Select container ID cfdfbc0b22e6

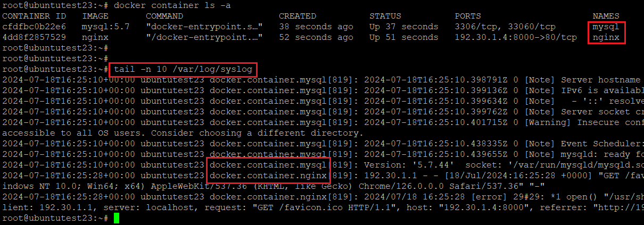(x=34, y=27)
